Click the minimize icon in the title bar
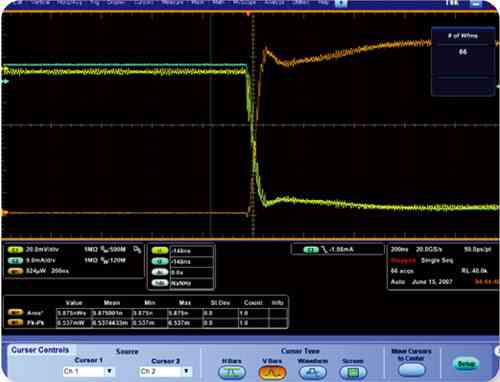This screenshot has width=500, height=382. (475, 4)
